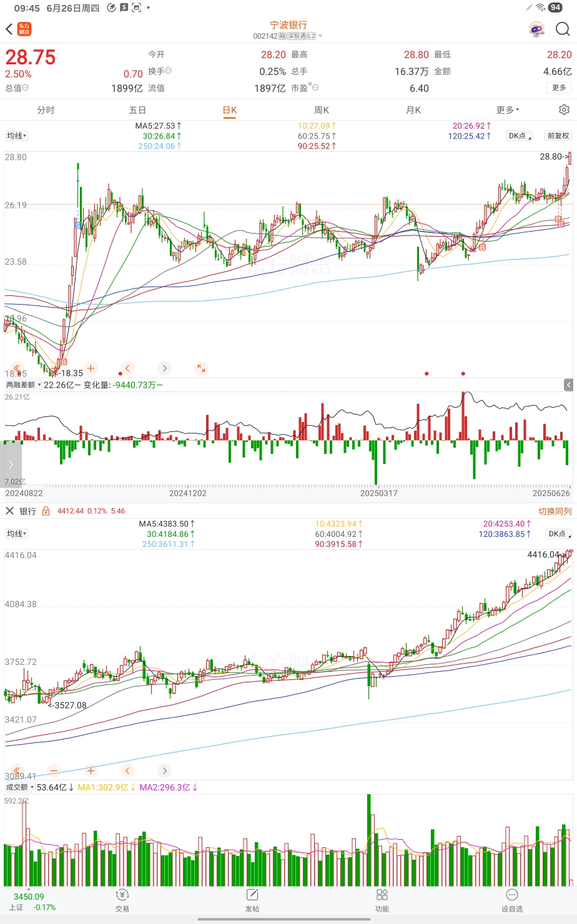Open the 均线 dropdown on Ningbo Bank chart
Image resolution: width=577 pixels, height=924 pixels.
pyautogui.click(x=17, y=135)
